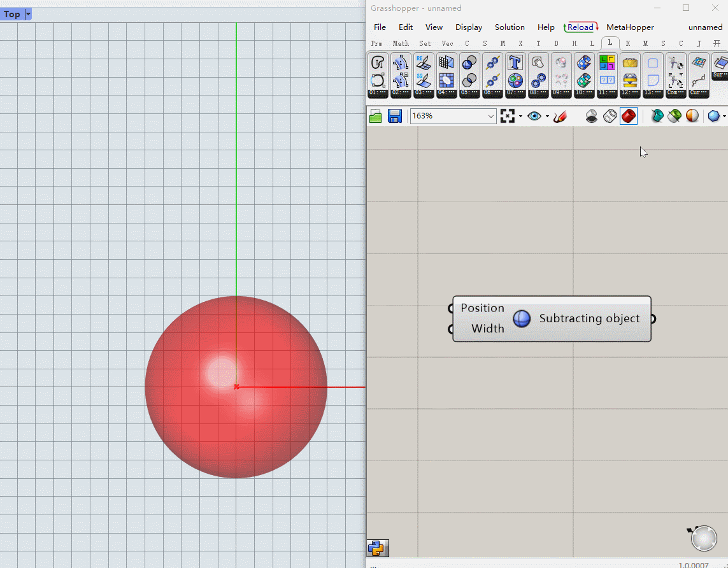Choose the hand icon in panel 08
The image size is (728, 568).
pos(538,62)
